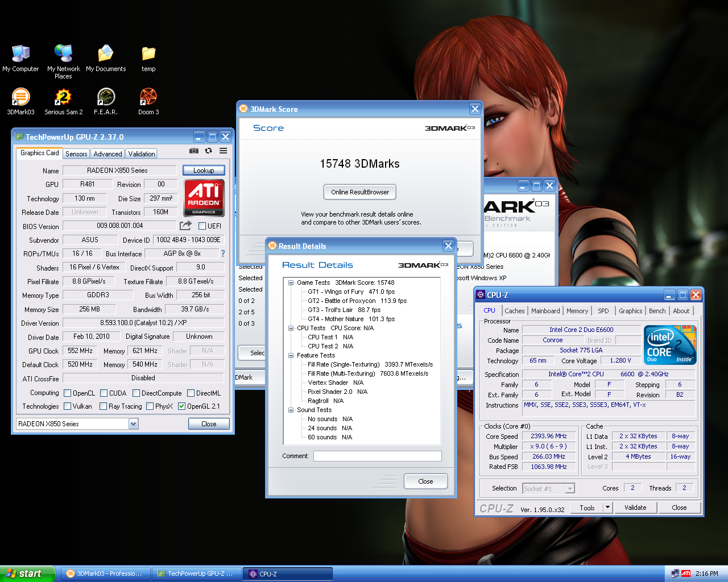
Task: Select the 60 sounds row
Action: (x=330, y=437)
